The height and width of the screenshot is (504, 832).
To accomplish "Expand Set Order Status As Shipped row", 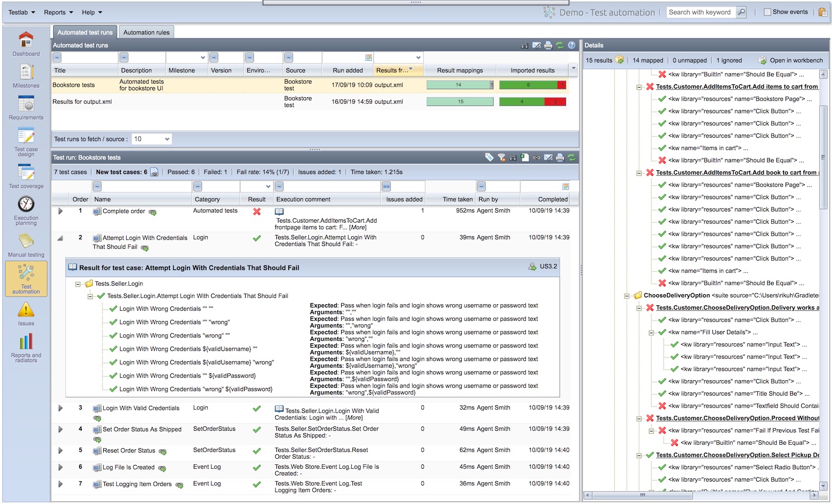I will (x=60, y=429).
